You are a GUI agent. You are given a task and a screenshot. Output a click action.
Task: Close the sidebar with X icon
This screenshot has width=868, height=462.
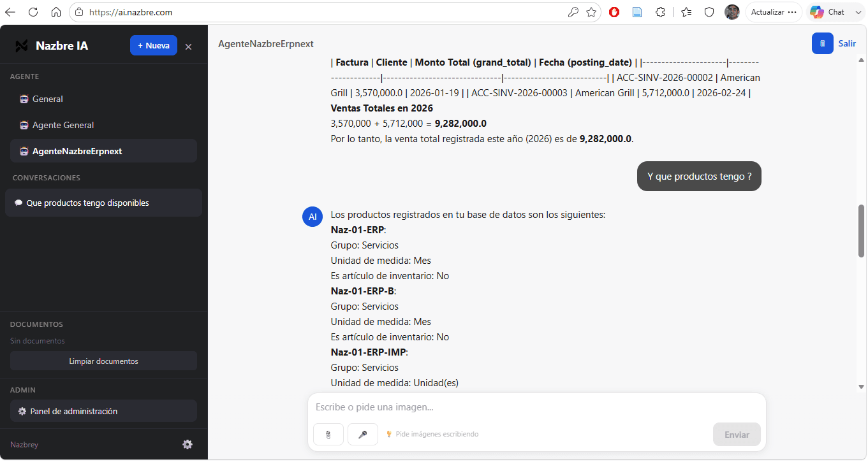point(188,47)
